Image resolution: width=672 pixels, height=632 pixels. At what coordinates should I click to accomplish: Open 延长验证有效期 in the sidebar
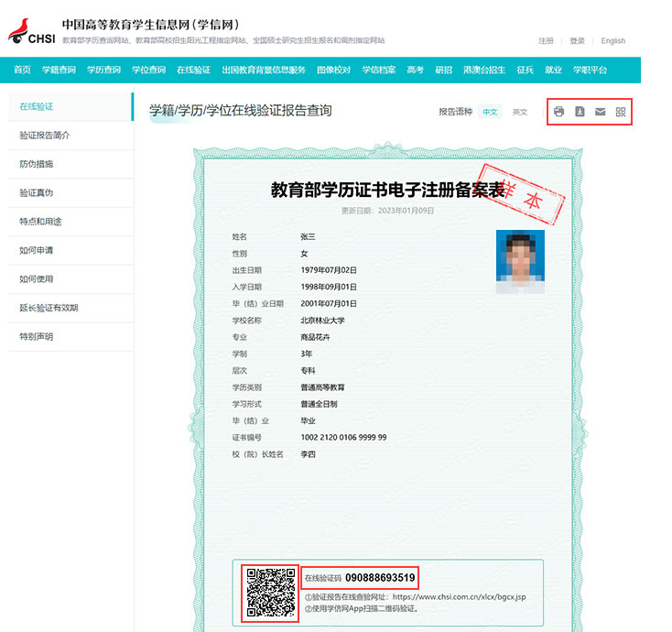(x=70, y=308)
